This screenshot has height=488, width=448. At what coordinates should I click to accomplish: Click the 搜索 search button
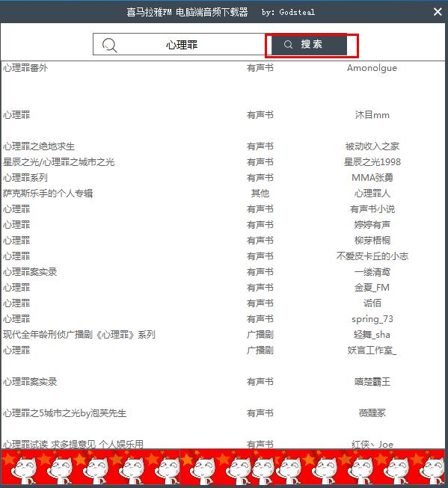click(309, 45)
